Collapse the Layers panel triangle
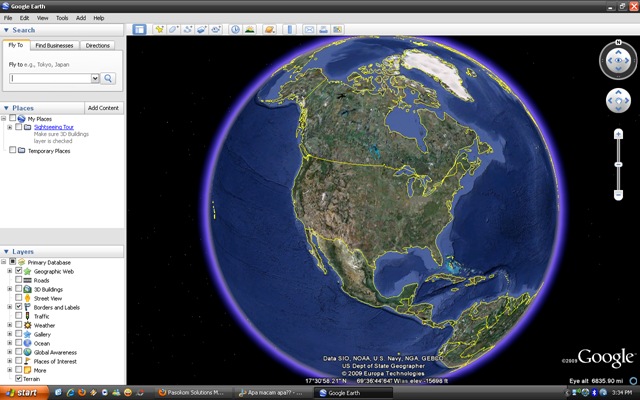640x400 pixels. coord(6,251)
